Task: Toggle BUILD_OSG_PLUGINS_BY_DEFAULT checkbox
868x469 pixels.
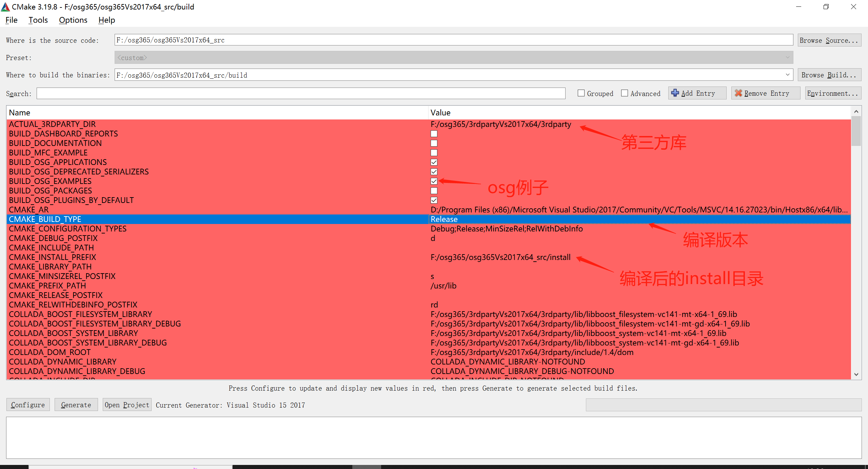Action: (x=434, y=200)
